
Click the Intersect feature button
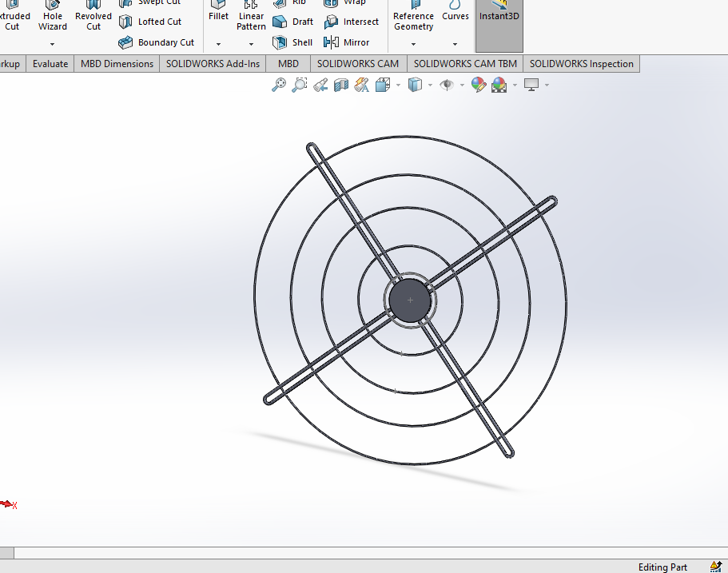pos(352,22)
